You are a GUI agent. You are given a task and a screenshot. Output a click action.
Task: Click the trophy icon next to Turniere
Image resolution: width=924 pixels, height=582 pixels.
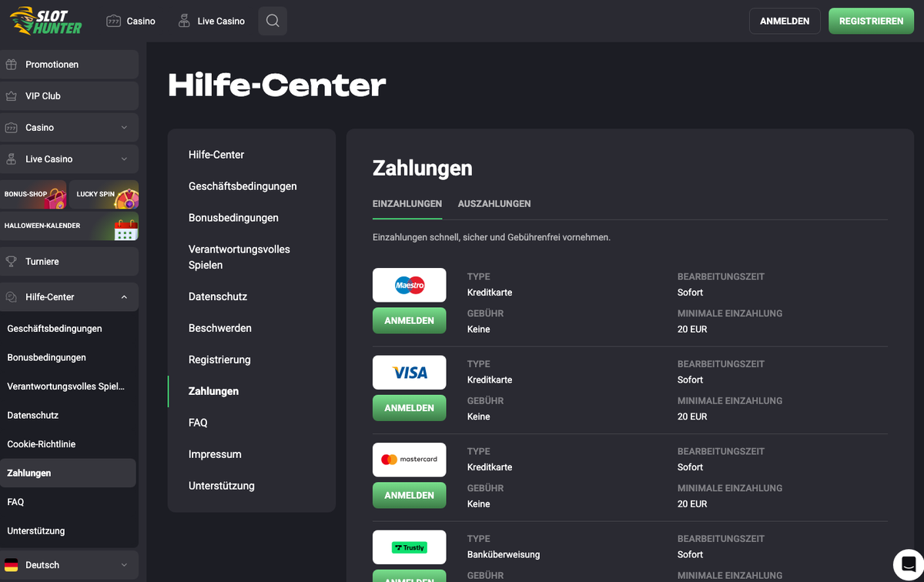12,262
